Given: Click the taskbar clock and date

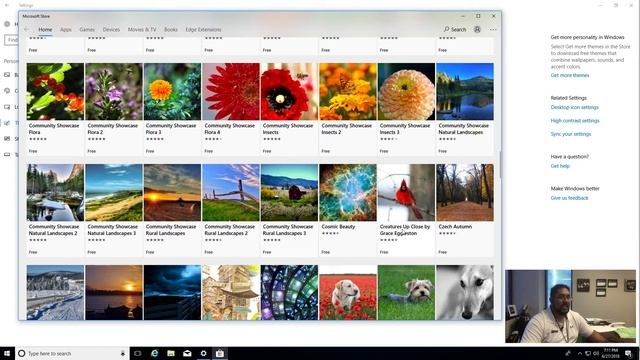Looking at the screenshot, I should (610, 353).
